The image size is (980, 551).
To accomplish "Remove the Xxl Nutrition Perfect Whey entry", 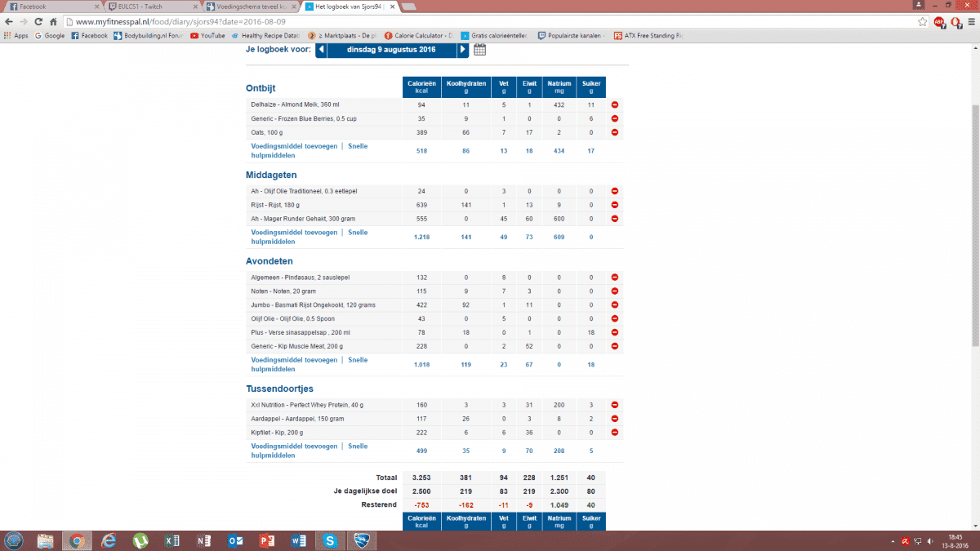I will pos(614,405).
